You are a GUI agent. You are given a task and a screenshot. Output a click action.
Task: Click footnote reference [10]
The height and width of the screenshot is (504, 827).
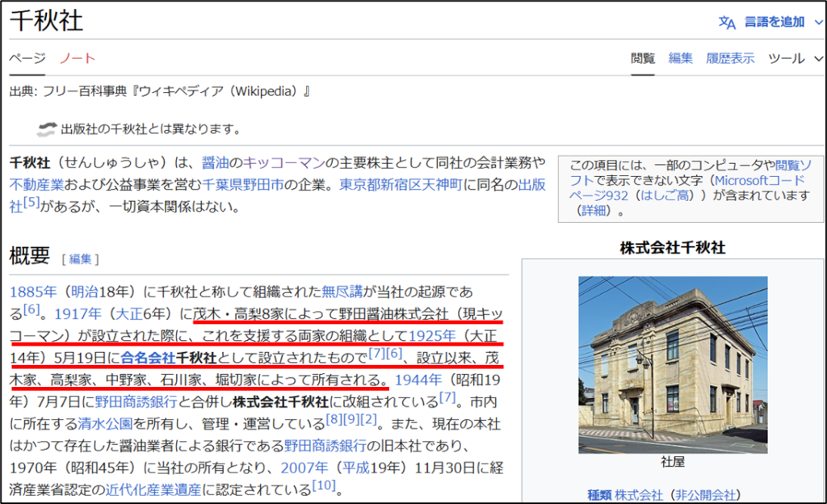click(x=324, y=485)
